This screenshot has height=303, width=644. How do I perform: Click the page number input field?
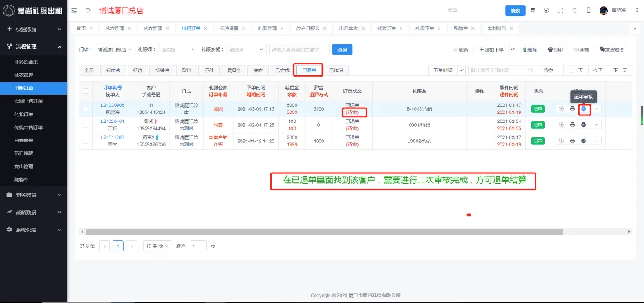pyautogui.click(x=198, y=246)
